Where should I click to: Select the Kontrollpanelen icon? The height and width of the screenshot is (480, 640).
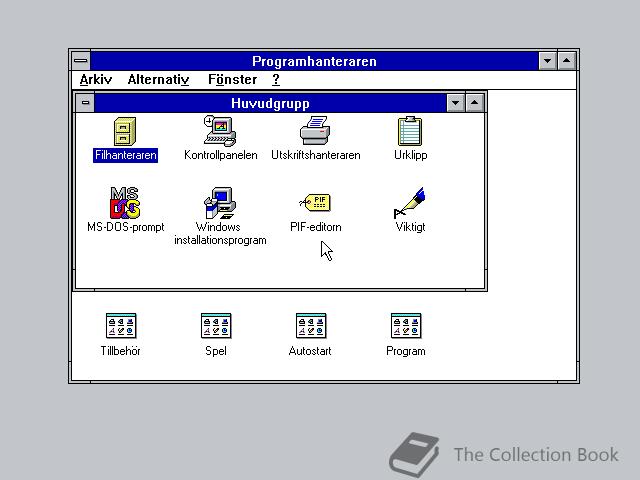[220, 131]
